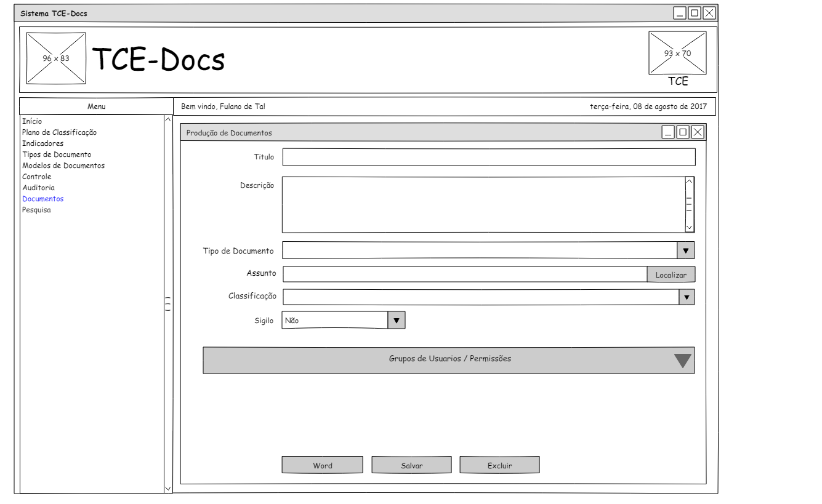
Task: Open the Tipo de Documento dropdown
Action: pyautogui.click(x=686, y=250)
